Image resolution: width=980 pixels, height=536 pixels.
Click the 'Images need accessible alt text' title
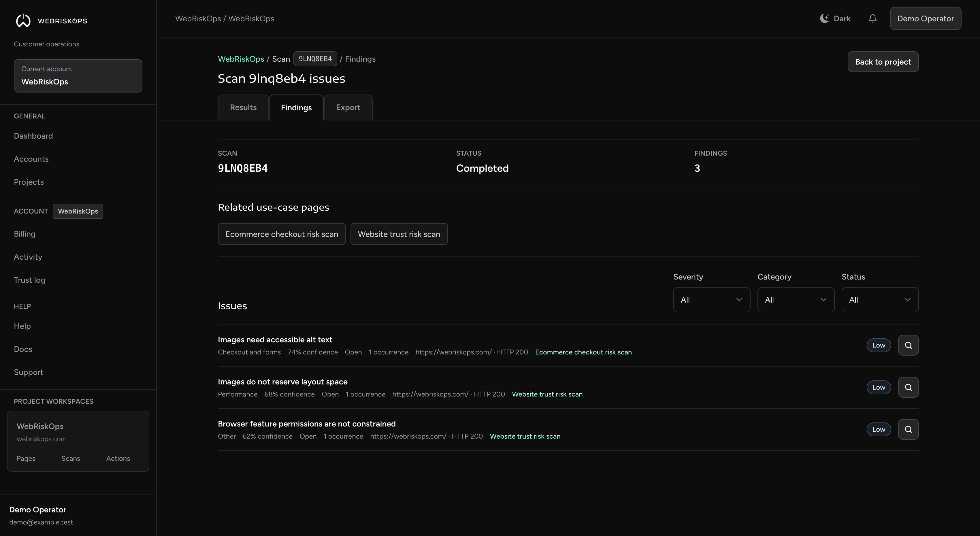pyautogui.click(x=275, y=340)
